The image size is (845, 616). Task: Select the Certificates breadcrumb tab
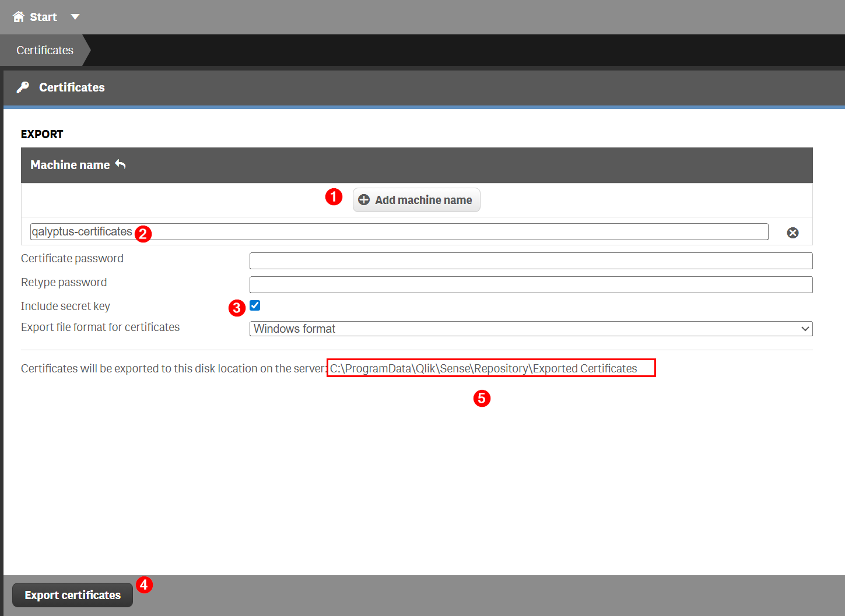[45, 50]
